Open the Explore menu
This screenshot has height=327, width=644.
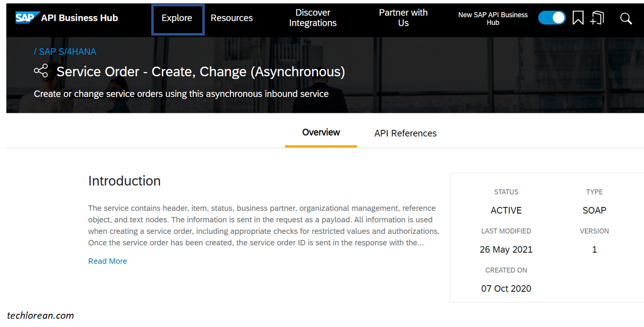[177, 18]
